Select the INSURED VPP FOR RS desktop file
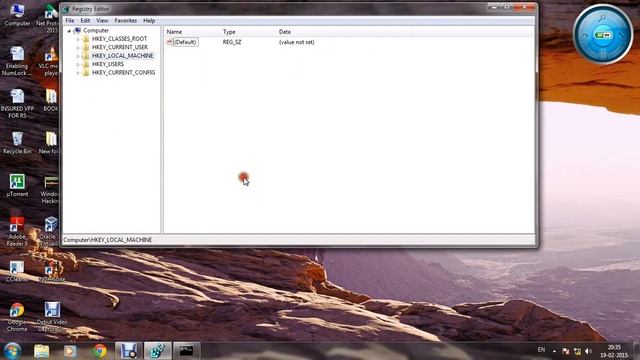This screenshot has height=360, width=640. click(x=17, y=104)
